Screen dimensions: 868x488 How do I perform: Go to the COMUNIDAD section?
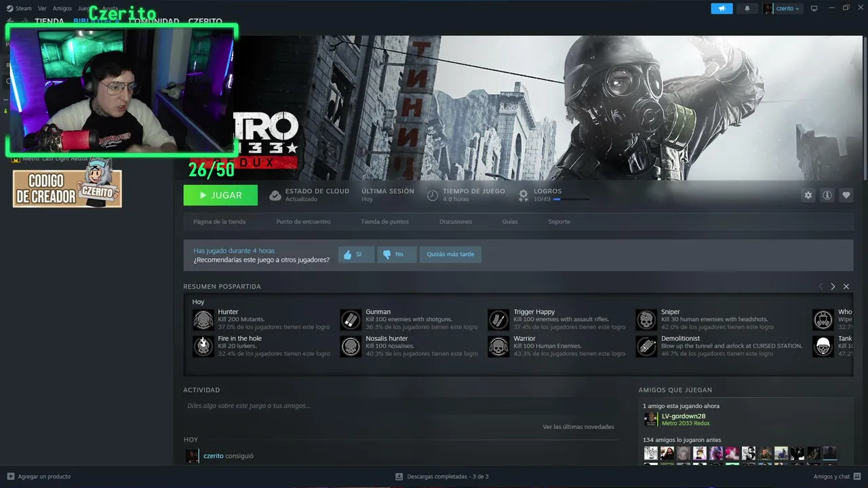[154, 22]
